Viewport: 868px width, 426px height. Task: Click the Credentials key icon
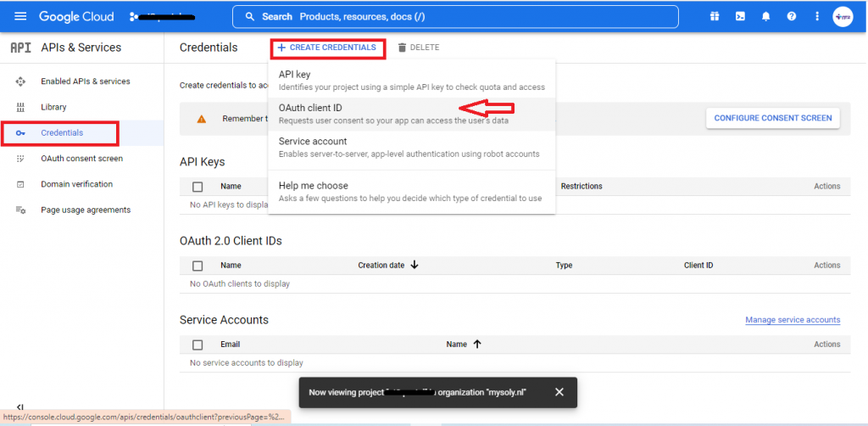20,133
